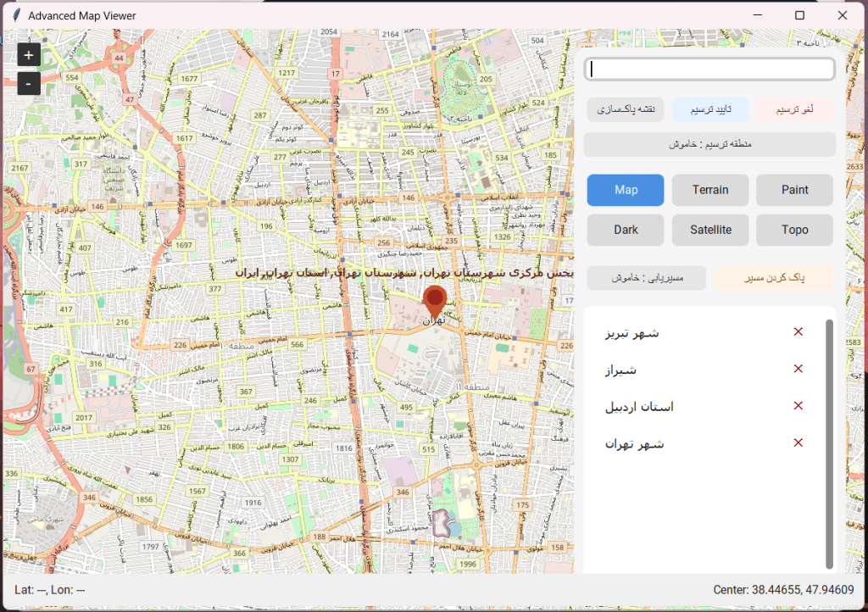Remove شهر تبریز with its red X
Viewport: 868px width, 612px height.
pos(798,331)
